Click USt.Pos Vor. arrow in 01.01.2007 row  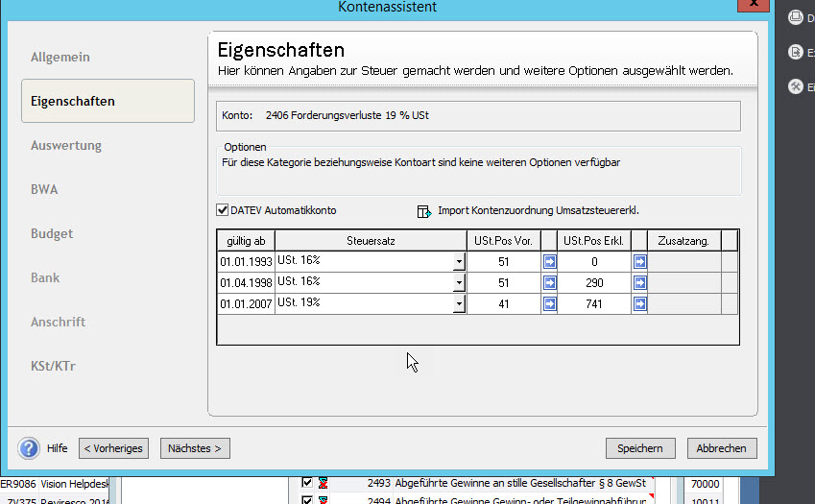(549, 303)
